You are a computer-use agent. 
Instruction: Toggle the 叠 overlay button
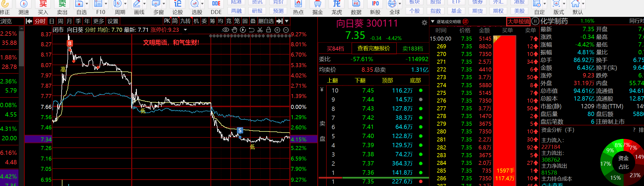click(253, 21)
